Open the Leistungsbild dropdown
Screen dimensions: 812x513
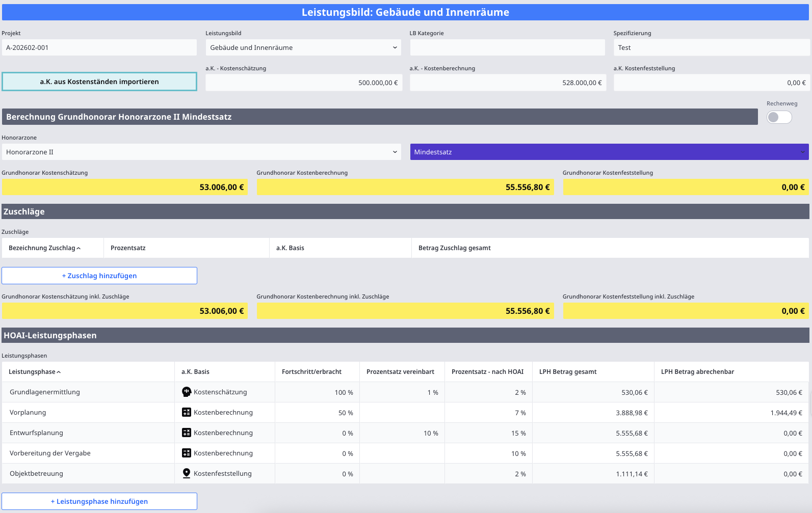coord(303,47)
